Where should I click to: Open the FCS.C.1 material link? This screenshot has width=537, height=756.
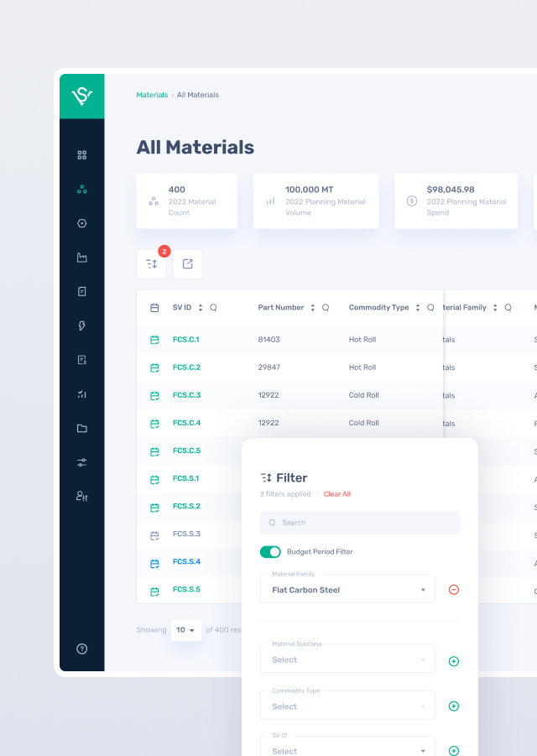point(186,340)
